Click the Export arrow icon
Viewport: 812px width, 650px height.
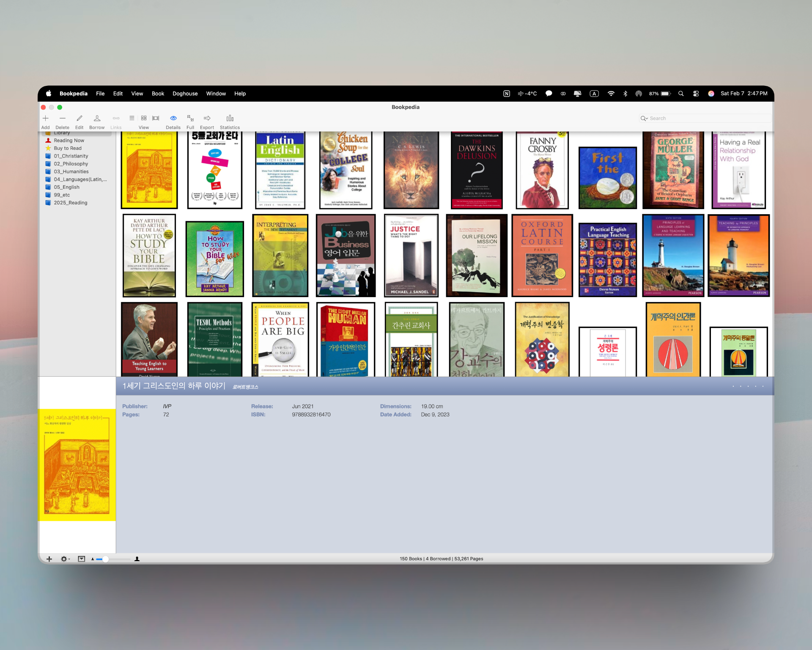[207, 118]
